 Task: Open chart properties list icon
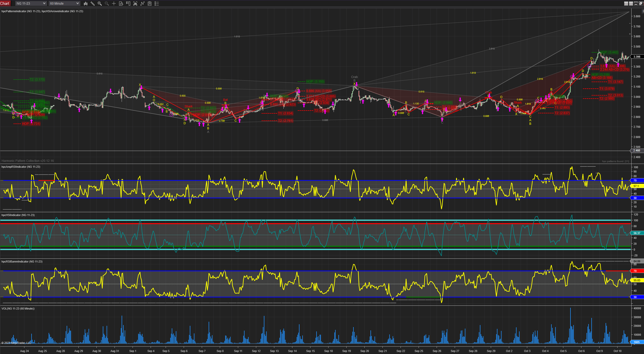(157, 4)
